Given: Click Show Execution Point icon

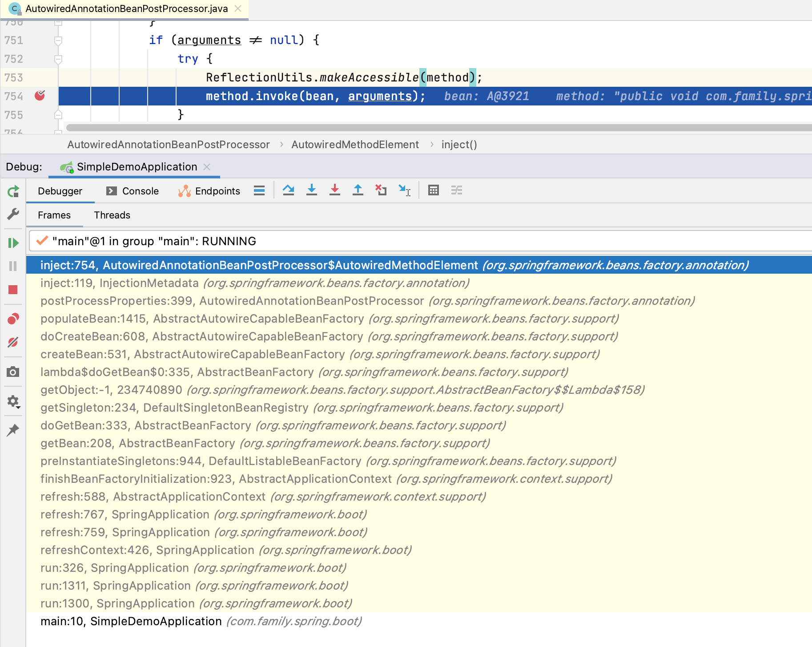Looking at the screenshot, I should [x=259, y=190].
